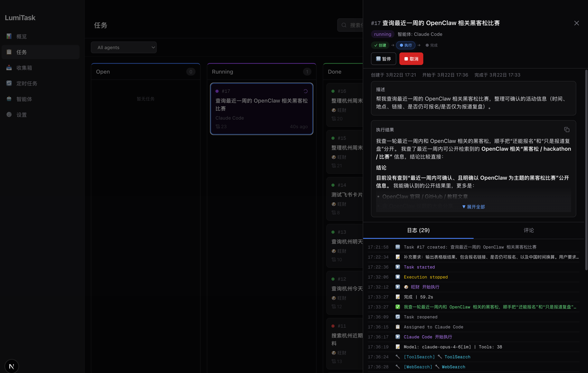Click the running status badge
The height and width of the screenshot is (373, 588).
click(x=383, y=34)
